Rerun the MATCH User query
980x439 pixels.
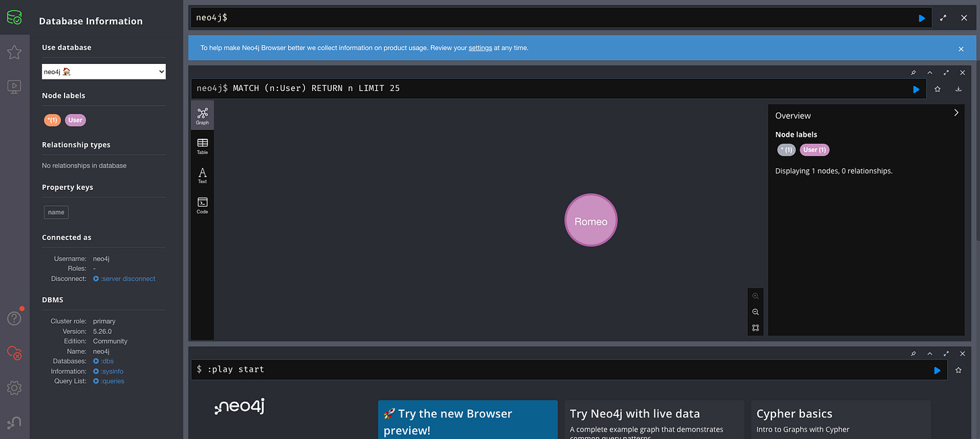coord(916,89)
